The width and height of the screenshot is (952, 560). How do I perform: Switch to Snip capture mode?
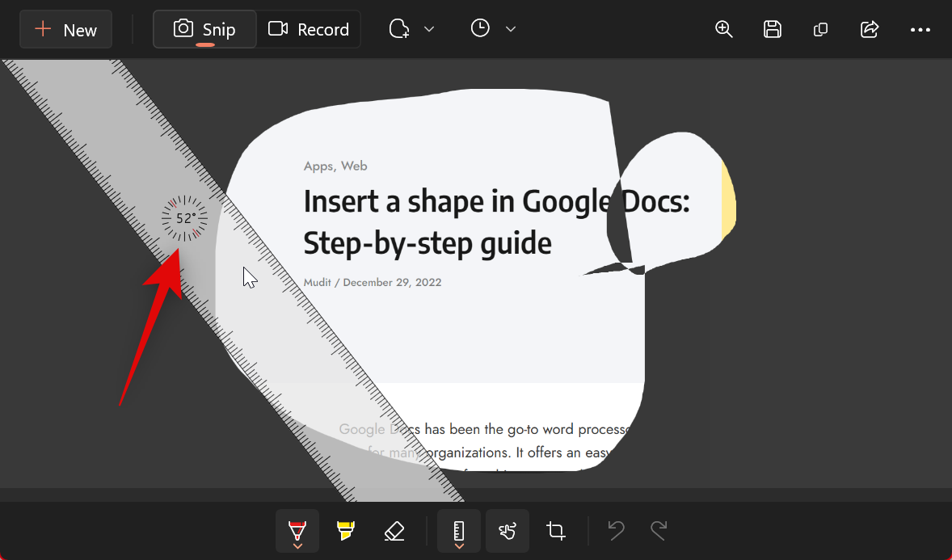coord(204,30)
